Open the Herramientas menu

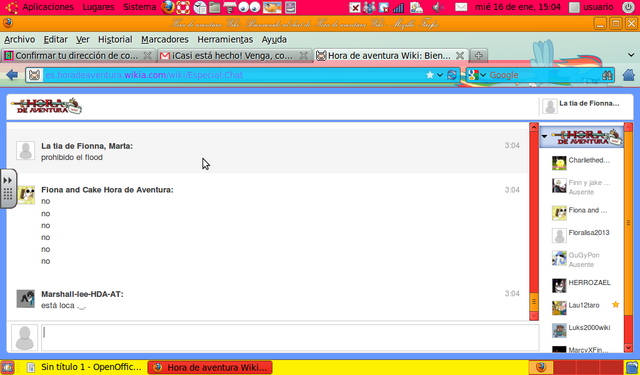pyautogui.click(x=225, y=40)
